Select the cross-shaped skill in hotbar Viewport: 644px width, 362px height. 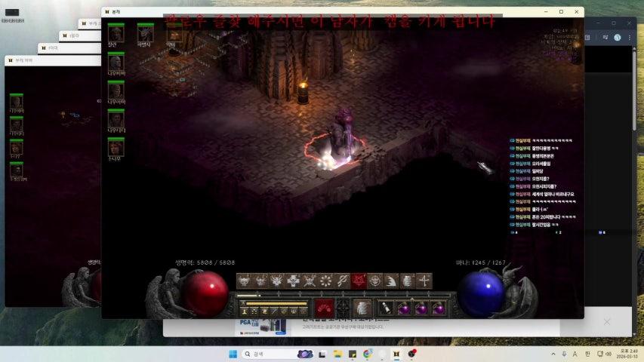point(293,281)
